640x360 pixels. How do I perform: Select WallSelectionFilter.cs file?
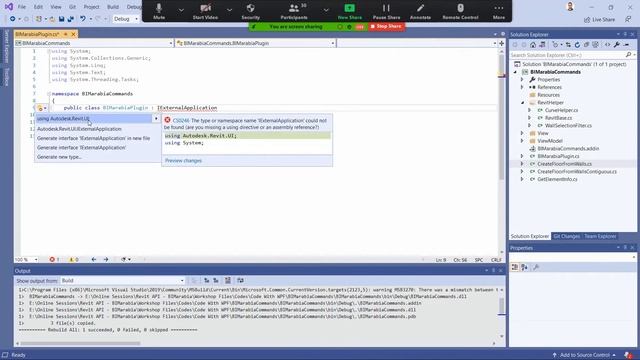tap(568, 126)
